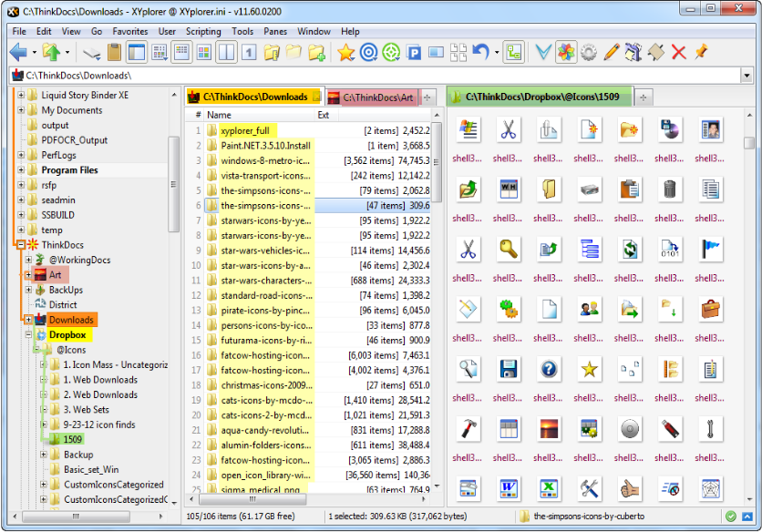Viewport: 762px width, 532px height.
Task: Open the undo dropdown arrow
Action: 497,52
